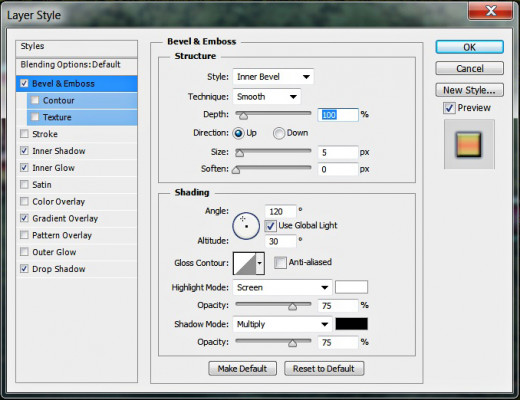Click the white Highlight Mode color swatch
Screen dimensions: 520x400
click(351, 287)
